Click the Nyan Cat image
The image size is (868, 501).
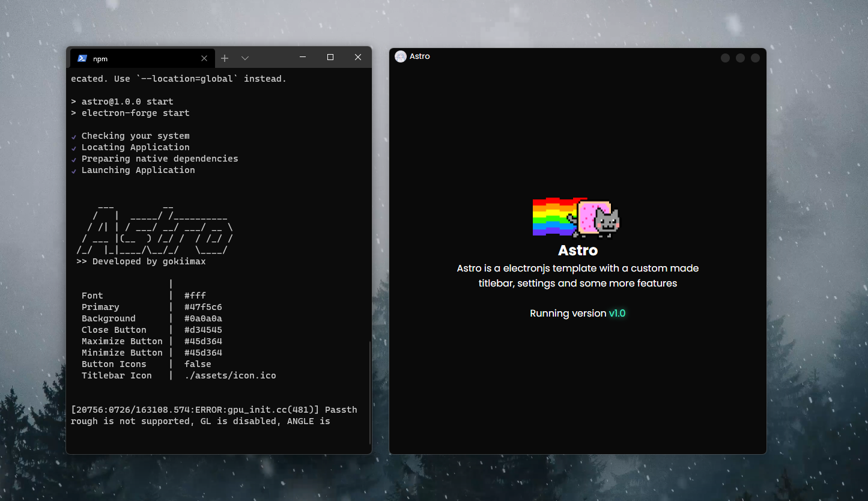577,217
